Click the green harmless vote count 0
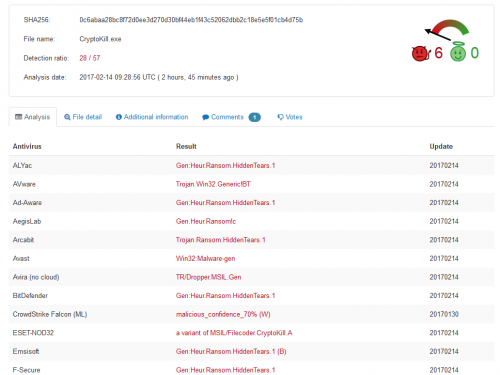Image resolution: width=500 pixels, height=375 pixels. coord(475,53)
